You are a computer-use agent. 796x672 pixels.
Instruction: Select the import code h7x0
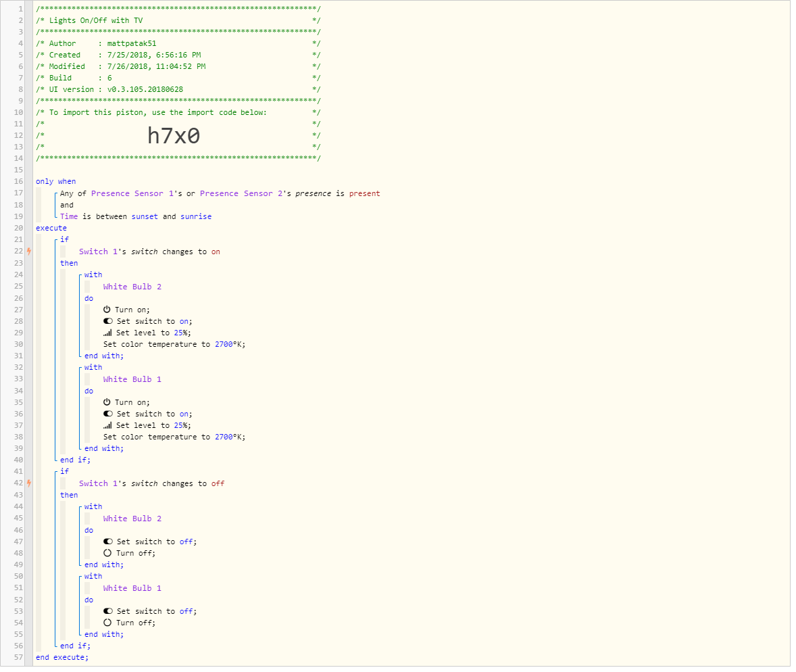coord(174,136)
